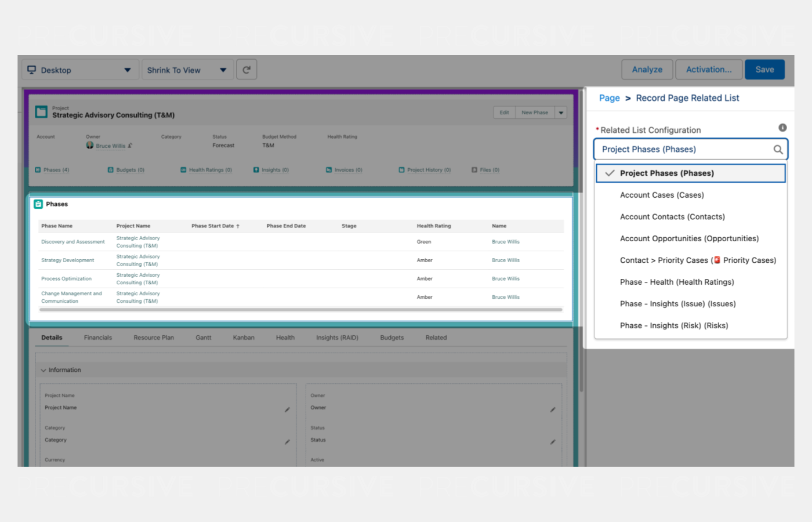Click the Phase Name column header
The width and height of the screenshot is (812, 522).
tap(57, 226)
